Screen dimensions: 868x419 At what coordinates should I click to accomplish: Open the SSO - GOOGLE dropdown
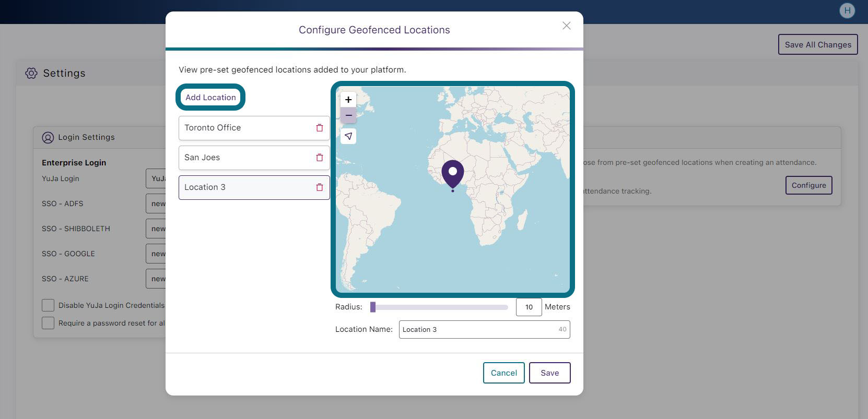point(156,254)
